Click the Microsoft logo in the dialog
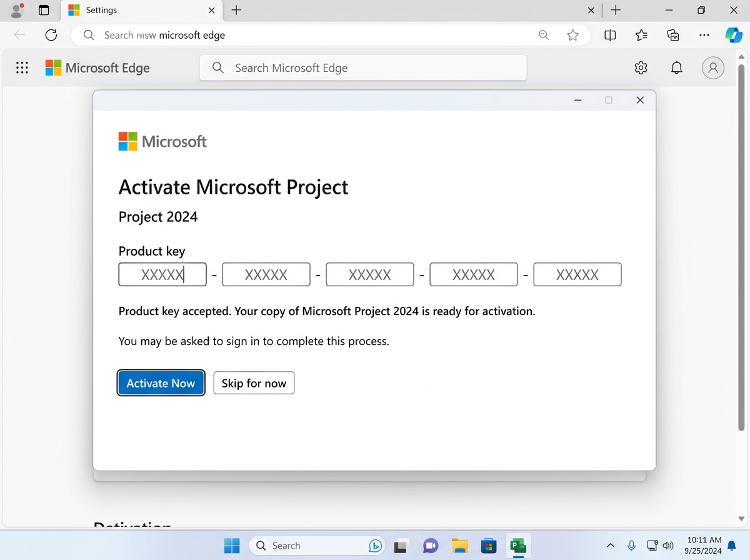The height and width of the screenshot is (560, 750). point(162,141)
